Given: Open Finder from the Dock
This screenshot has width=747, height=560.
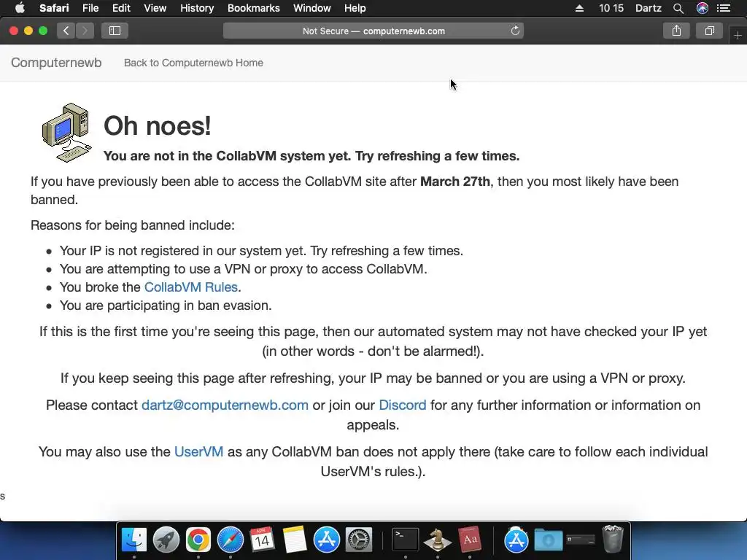Looking at the screenshot, I should point(134,540).
